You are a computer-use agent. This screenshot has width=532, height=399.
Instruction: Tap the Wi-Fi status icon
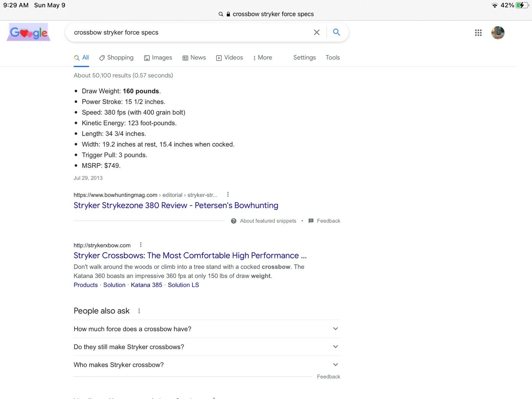click(x=494, y=5)
